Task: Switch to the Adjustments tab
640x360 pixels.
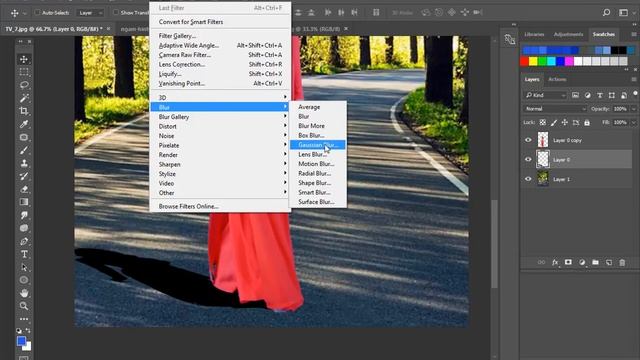Action: (568, 34)
